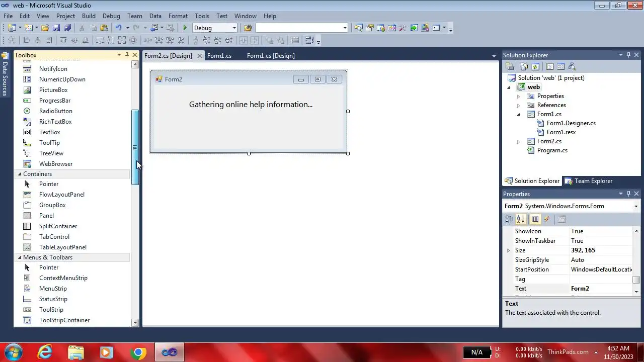This screenshot has height=362, width=644.
Task: Click Refresh icon in Solution Explorer
Action: 535,66
